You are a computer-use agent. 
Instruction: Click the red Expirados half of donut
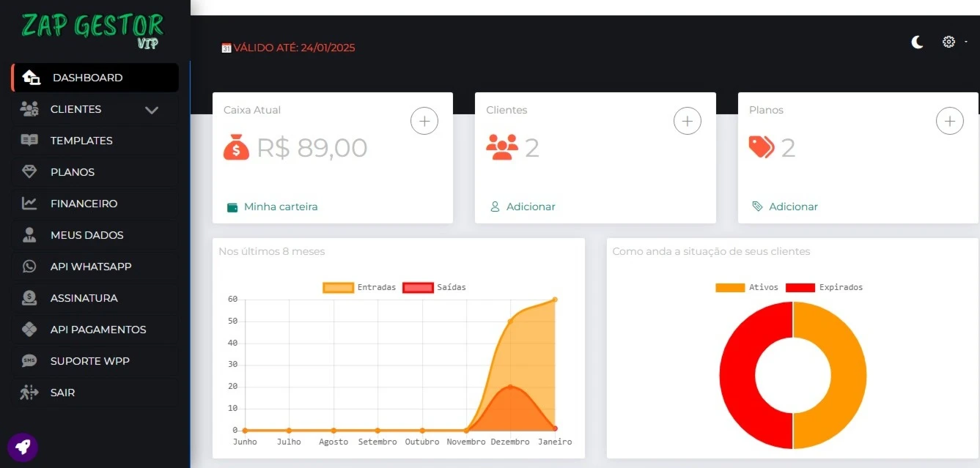tap(737, 375)
